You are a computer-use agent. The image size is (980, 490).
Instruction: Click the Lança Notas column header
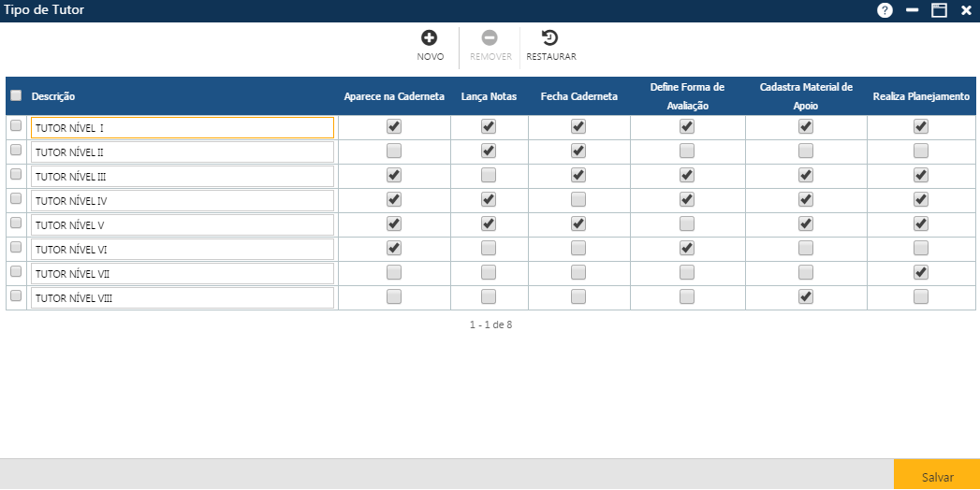(x=489, y=96)
